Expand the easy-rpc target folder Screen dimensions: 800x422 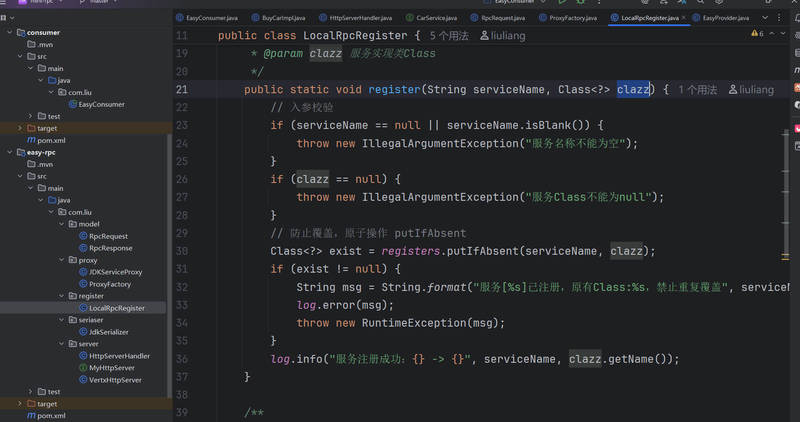tap(20, 404)
